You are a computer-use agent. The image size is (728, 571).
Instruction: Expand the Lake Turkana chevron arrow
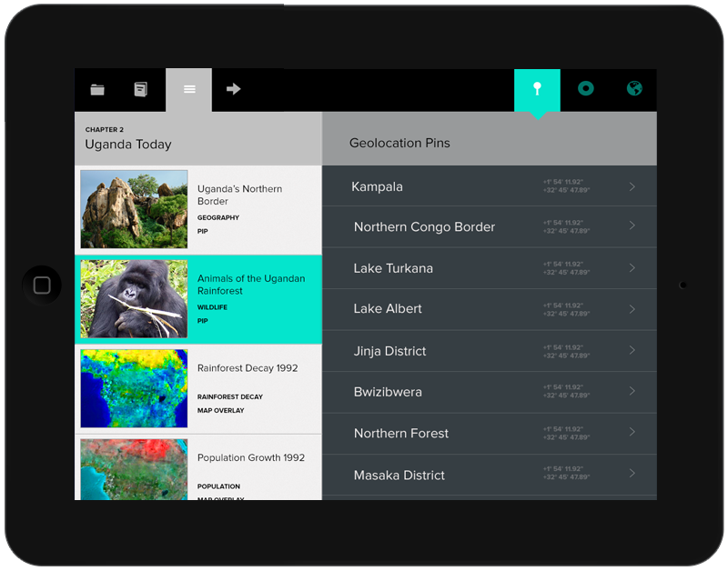tap(632, 268)
